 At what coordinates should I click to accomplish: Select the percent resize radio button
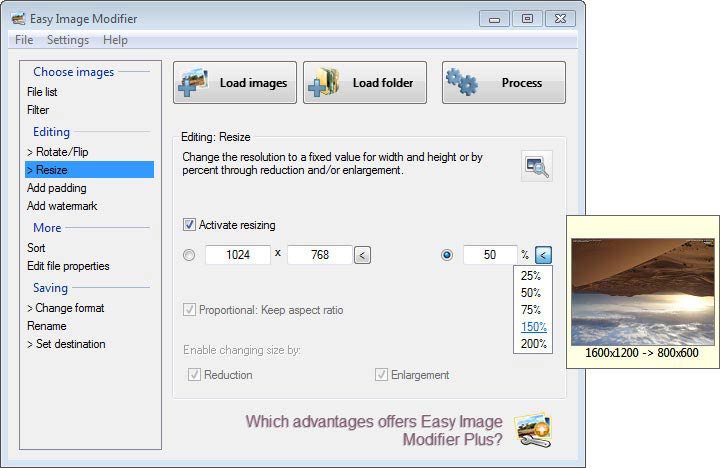446,255
